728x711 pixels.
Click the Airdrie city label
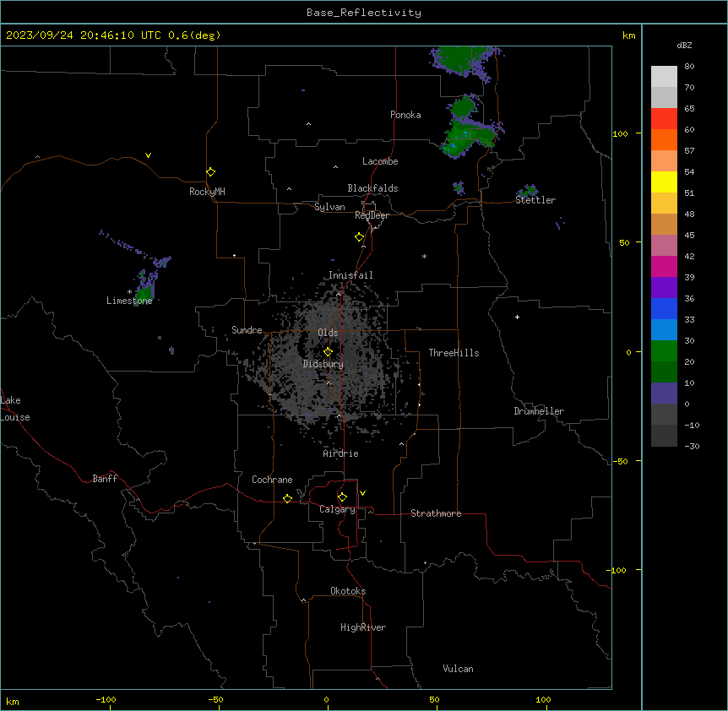click(x=340, y=453)
